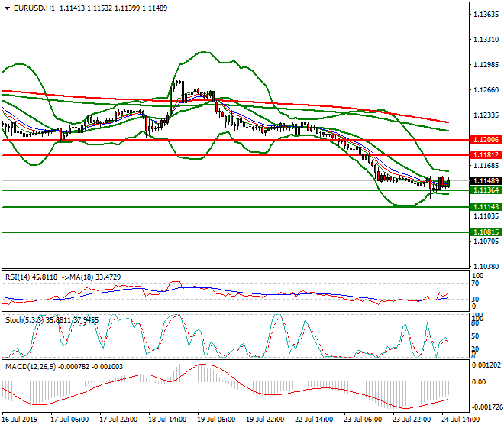This screenshot has width=504, height=428.
Task: Click the 19 Jul 06:00 time axis label
Action: 216,420
